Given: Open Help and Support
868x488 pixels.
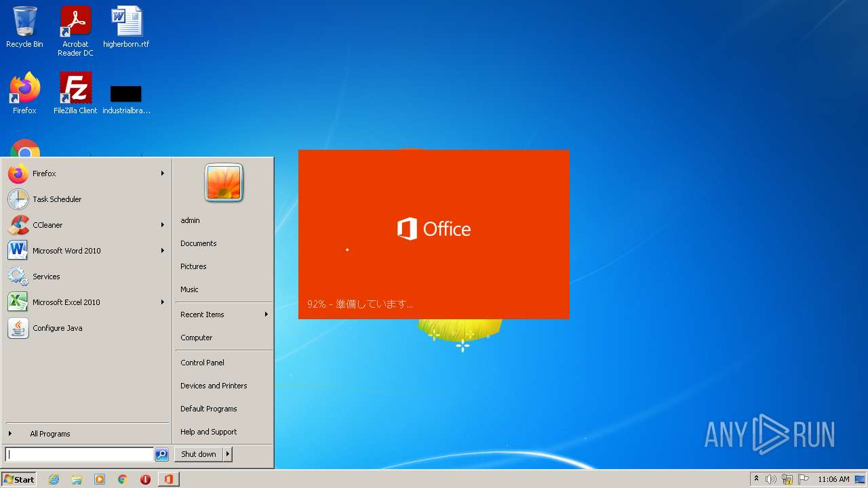Looking at the screenshot, I should [x=208, y=432].
